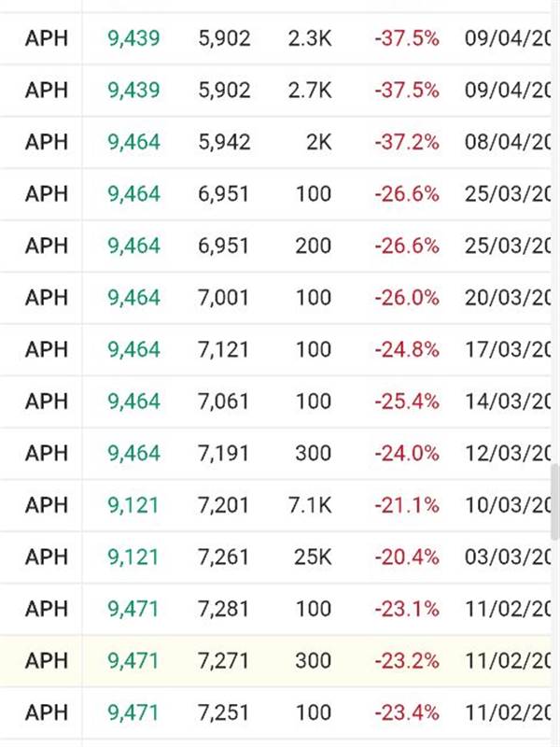This screenshot has height=747, width=560.
Task: Click the -20.4% change cell
Action: click(x=406, y=557)
